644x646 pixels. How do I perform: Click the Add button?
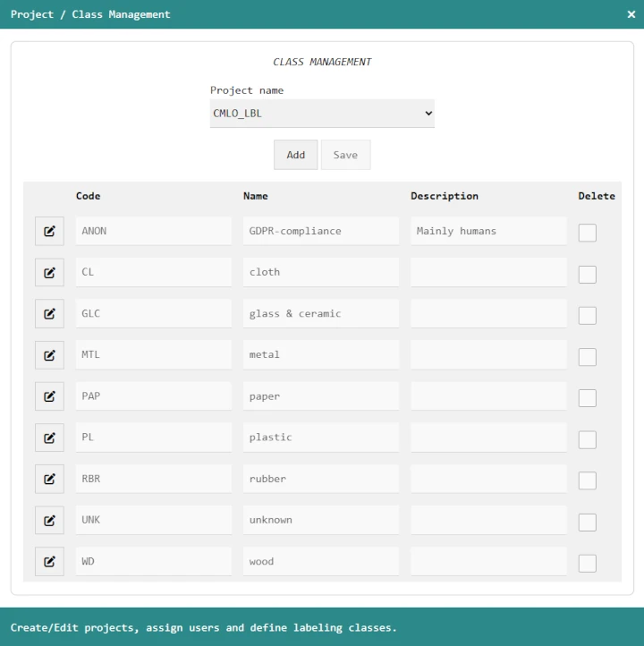296,155
